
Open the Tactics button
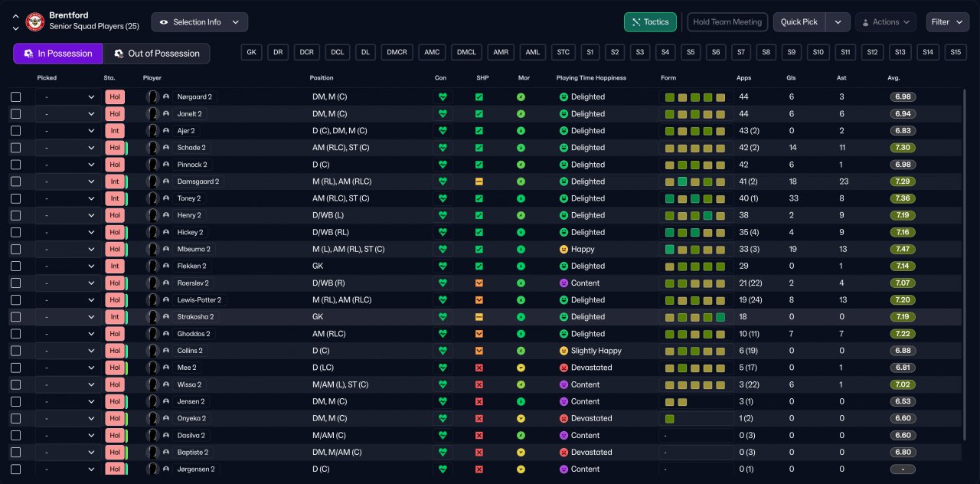click(x=650, y=22)
